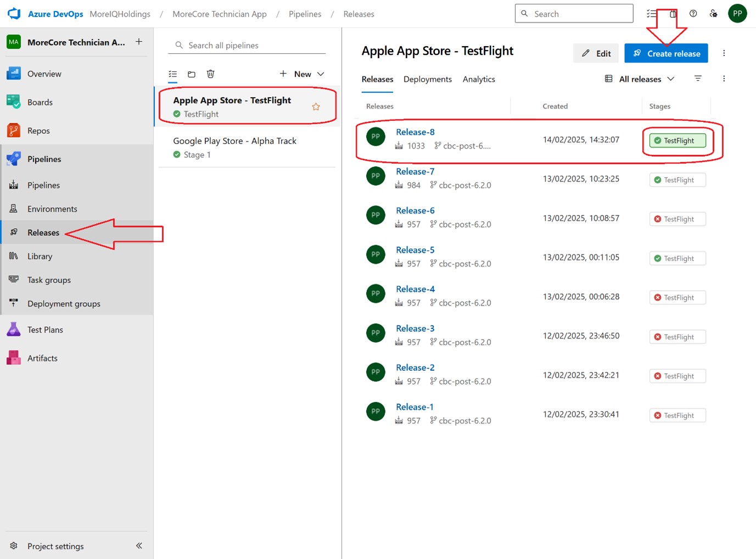Select Environments under Pipelines
Screen dimensions: 756x559
point(52,208)
